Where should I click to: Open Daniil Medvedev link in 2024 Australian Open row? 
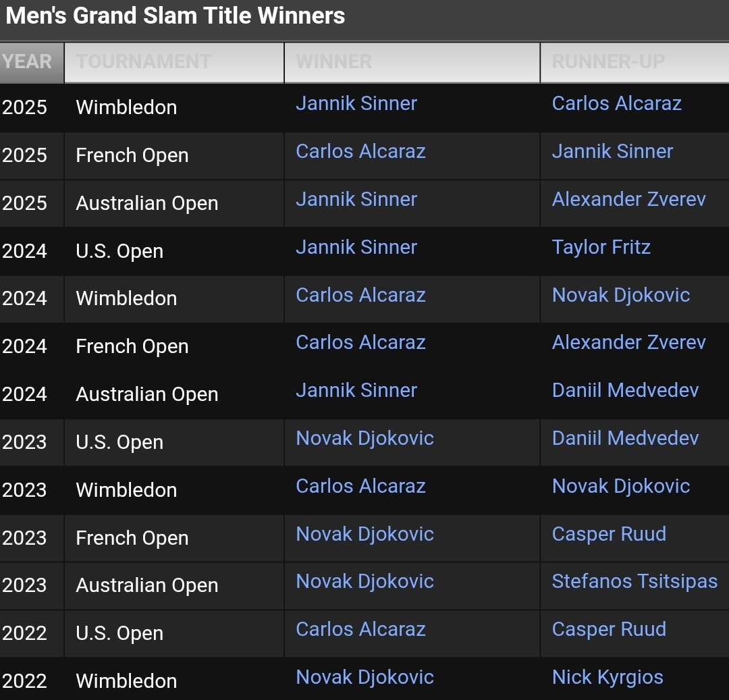625,390
